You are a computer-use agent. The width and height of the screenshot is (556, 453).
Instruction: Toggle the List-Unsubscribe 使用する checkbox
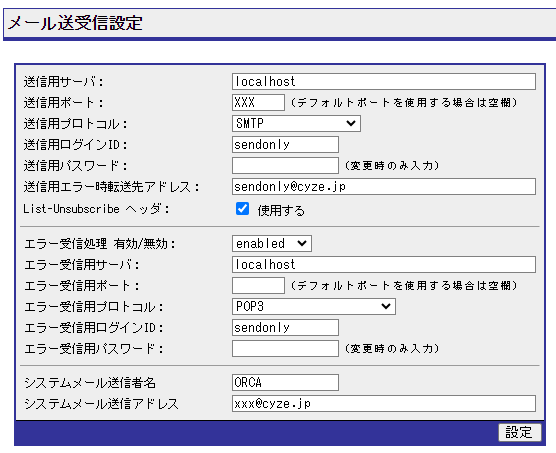point(243,209)
